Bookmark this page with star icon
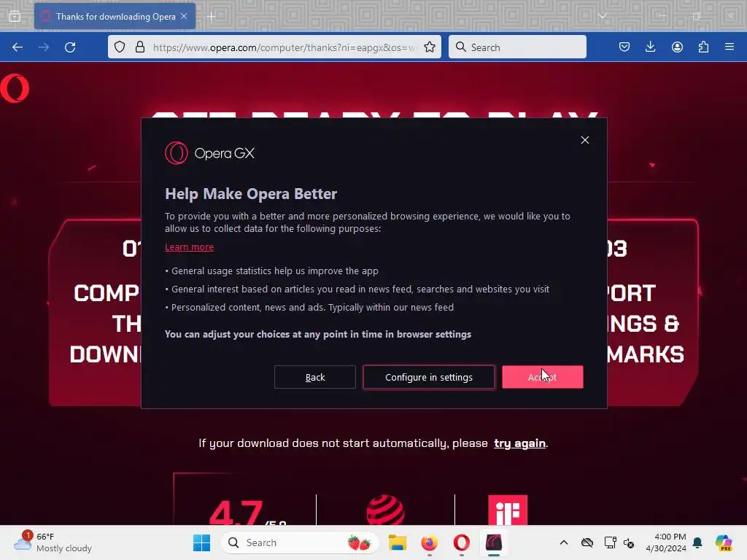Viewport: 747px width, 560px height. point(429,47)
